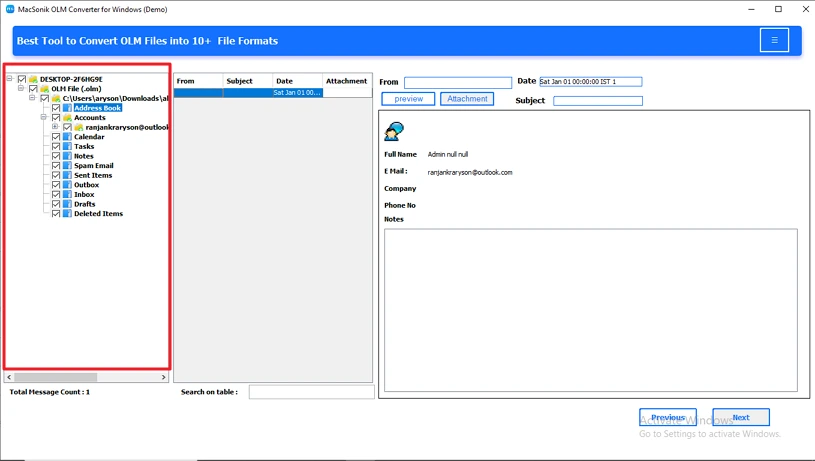This screenshot has width=815, height=461.
Task: Uncheck the Deleted Items checkbox
Action: [56, 214]
